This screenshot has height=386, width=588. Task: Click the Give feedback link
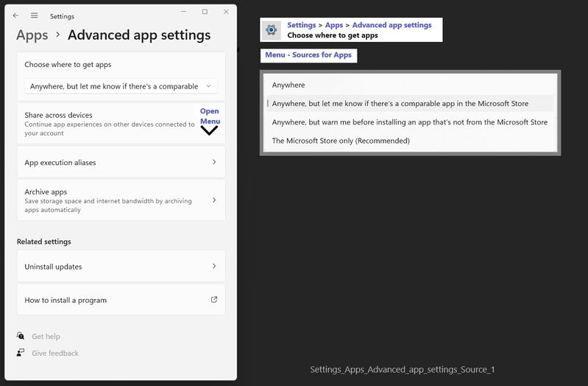[x=55, y=353]
